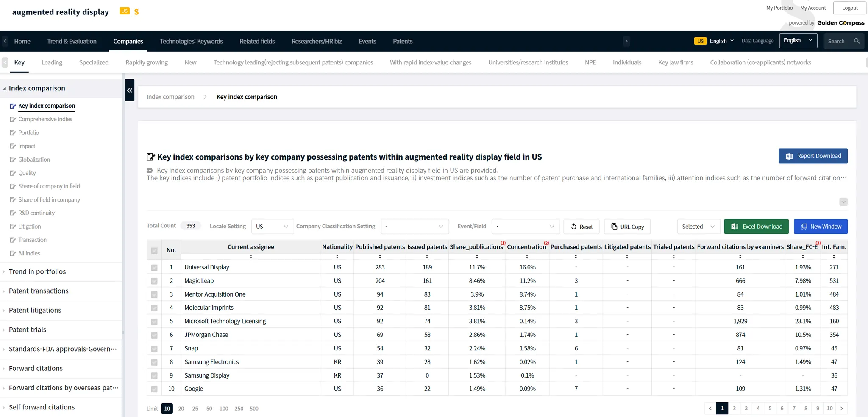Screen dimensions: 868x417
Task: Go to page 2 of results
Action: [x=734, y=409]
